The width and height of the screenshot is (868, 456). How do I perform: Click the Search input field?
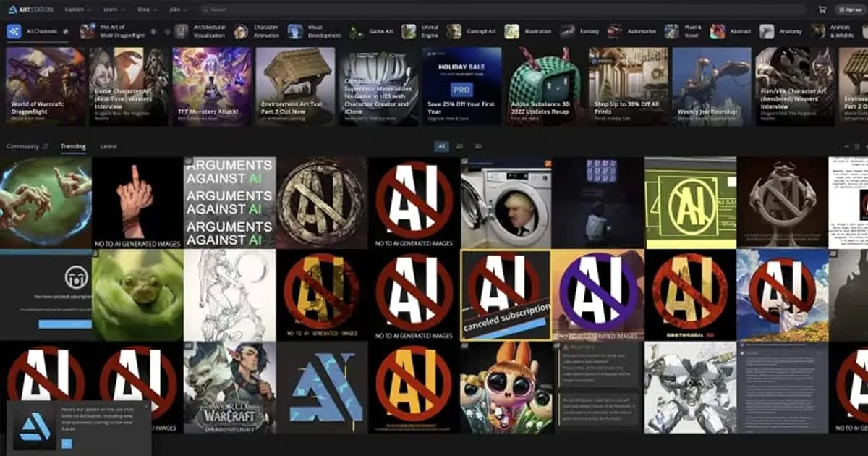pyautogui.click(x=503, y=9)
